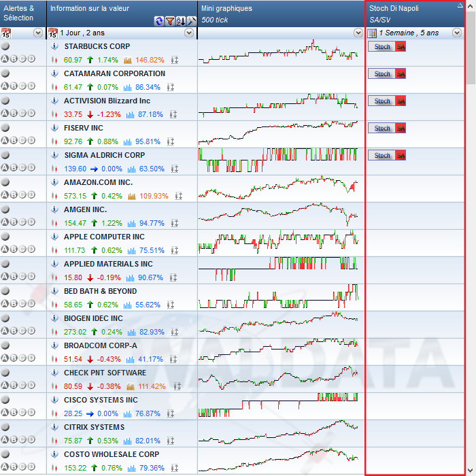
Task: Click candlestick icon beside Starbucks price 60.97
Action: (x=54, y=60)
